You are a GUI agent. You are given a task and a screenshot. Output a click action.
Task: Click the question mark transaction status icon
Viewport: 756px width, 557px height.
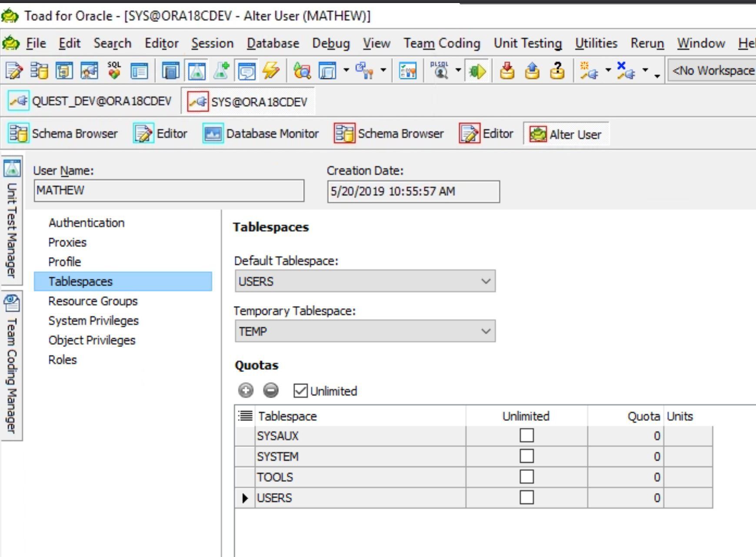[x=557, y=70]
